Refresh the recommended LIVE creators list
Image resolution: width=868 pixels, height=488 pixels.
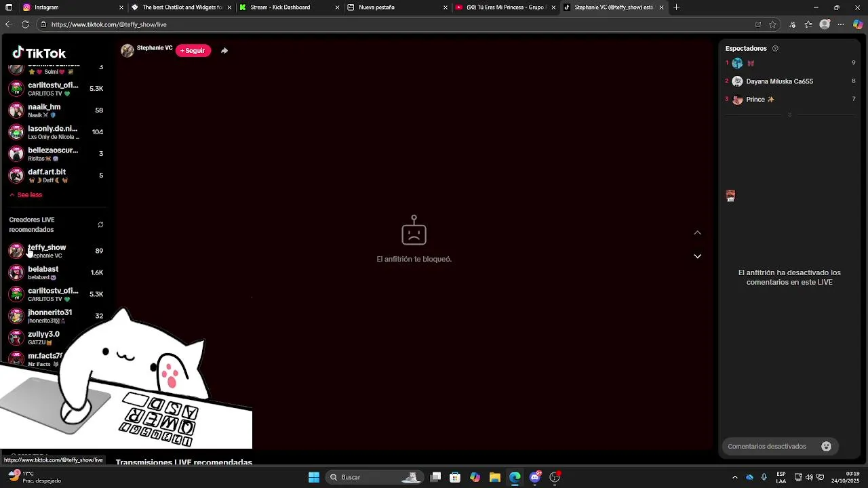pos(100,224)
